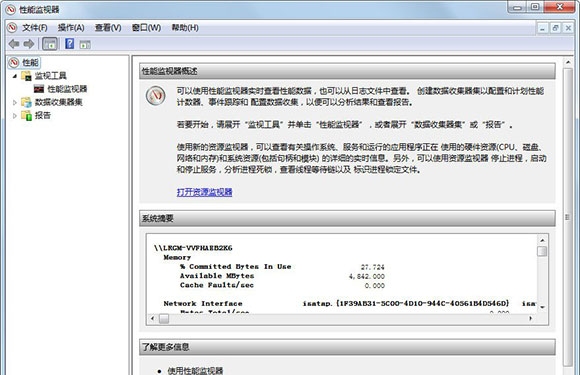Click the inner MDI minimize button
The width and height of the screenshot is (580, 375).
[x=543, y=28]
